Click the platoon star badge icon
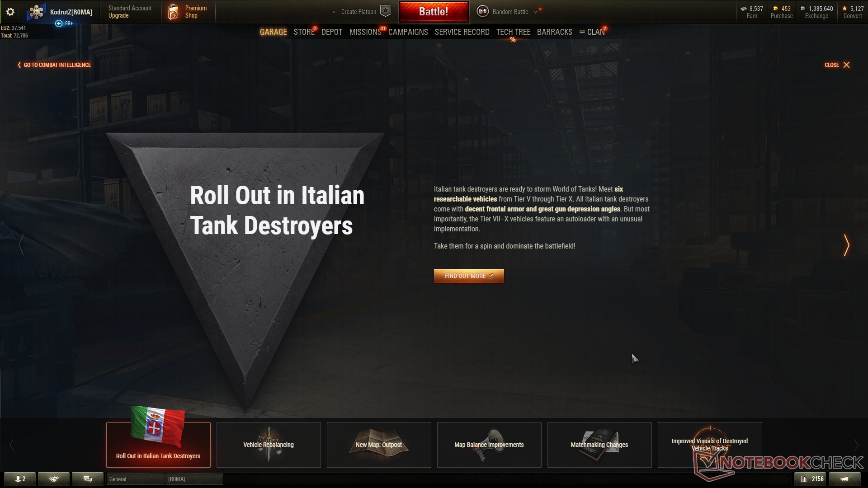868x488 pixels. click(x=385, y=11)
